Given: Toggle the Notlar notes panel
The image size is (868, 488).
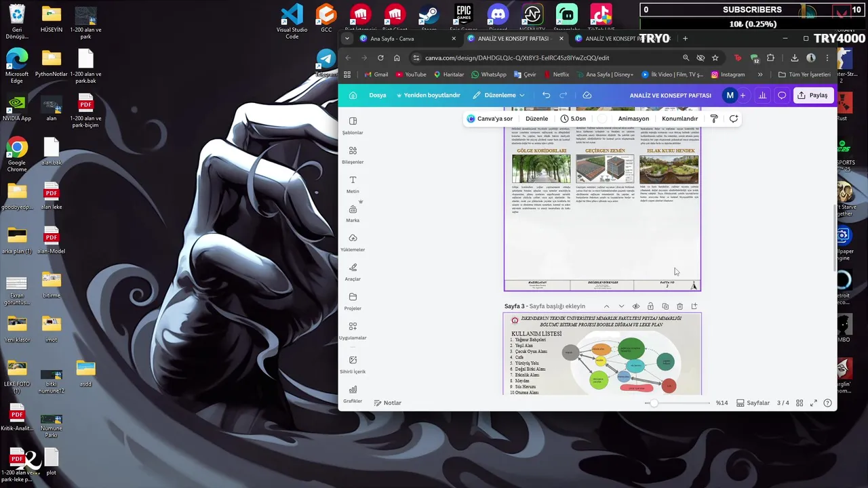Looking at the screenshot, I should [388, 403].
